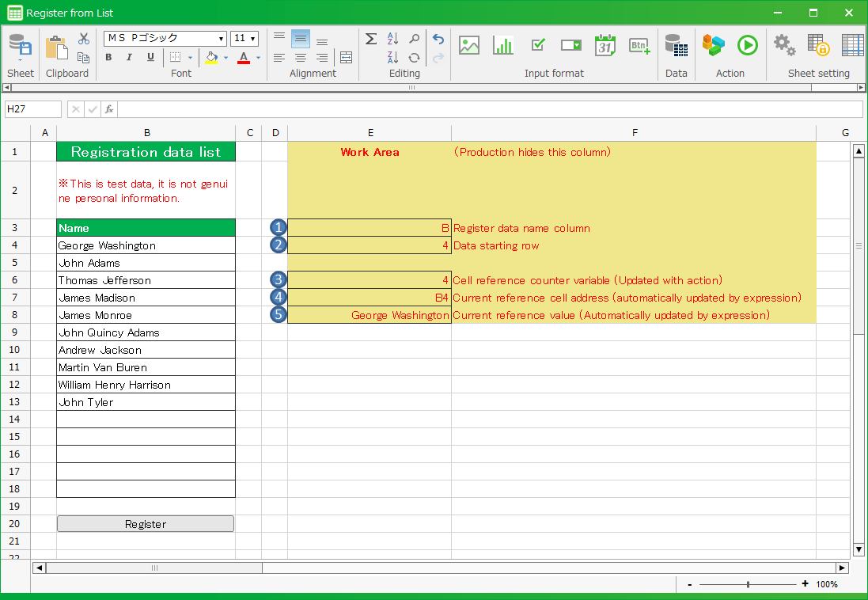This screenshot has width=868, height=600.
Task: Toggle middle vertical alignment
Action: pos(301,39)
